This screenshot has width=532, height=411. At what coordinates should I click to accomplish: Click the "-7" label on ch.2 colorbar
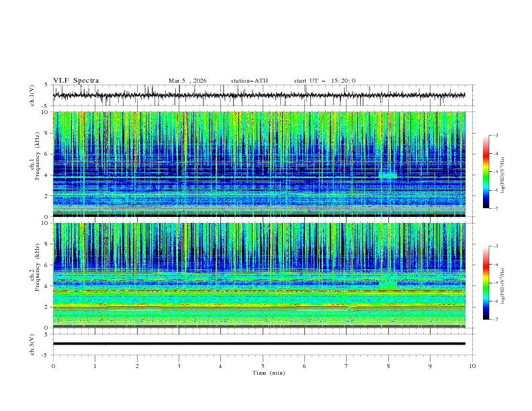pyautogui.click(x=495, y=320)
